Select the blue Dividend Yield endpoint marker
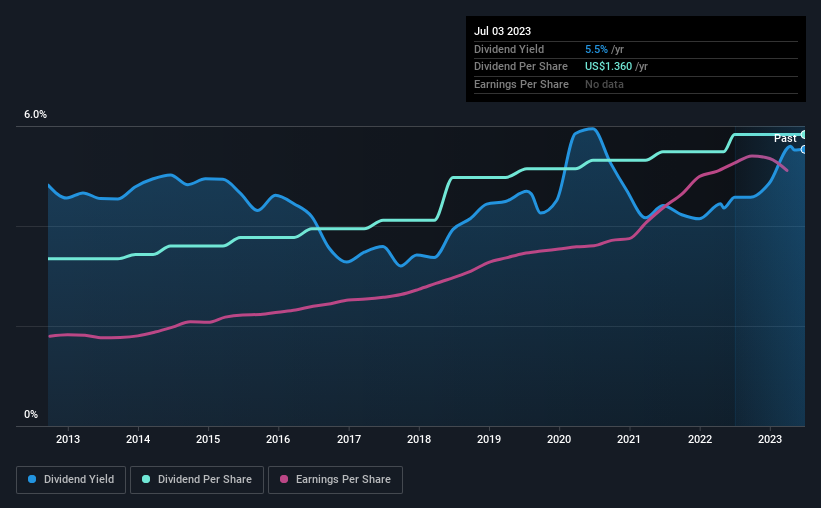This screenshot has width=821, height=508. pos(804,149)
